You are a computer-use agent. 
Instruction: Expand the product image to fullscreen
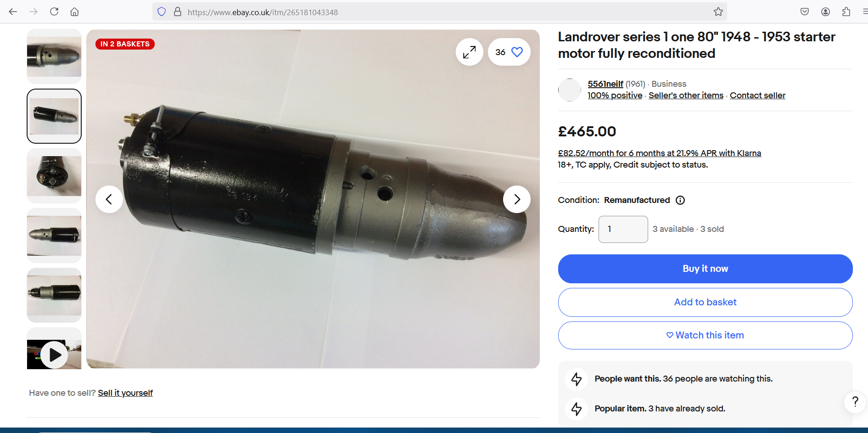tap(469, 52)
